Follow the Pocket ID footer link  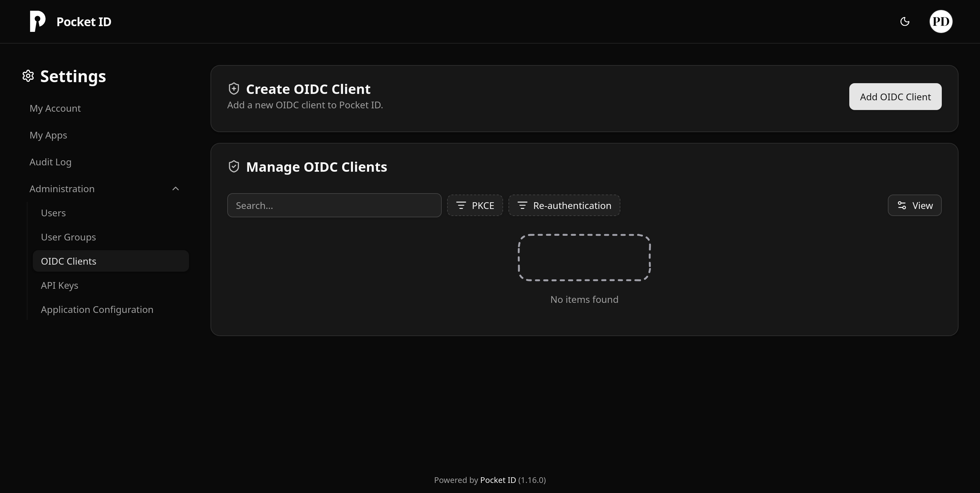pos(498,480)
